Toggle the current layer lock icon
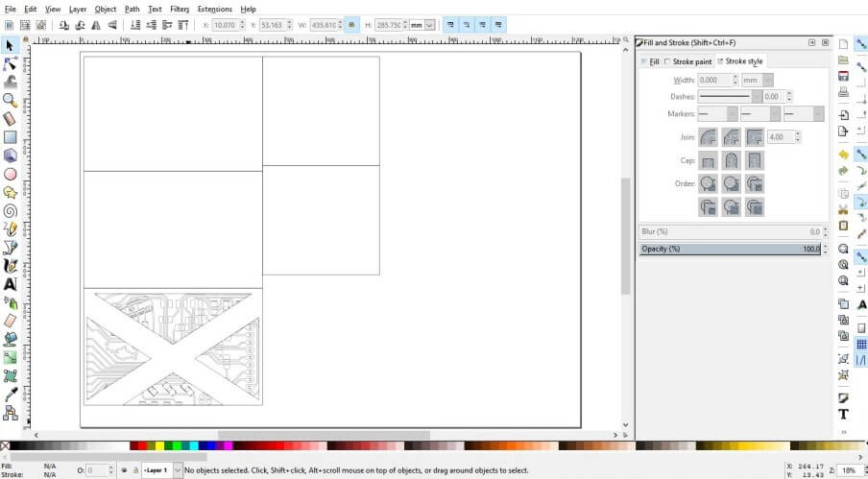 tap(135, 470)
